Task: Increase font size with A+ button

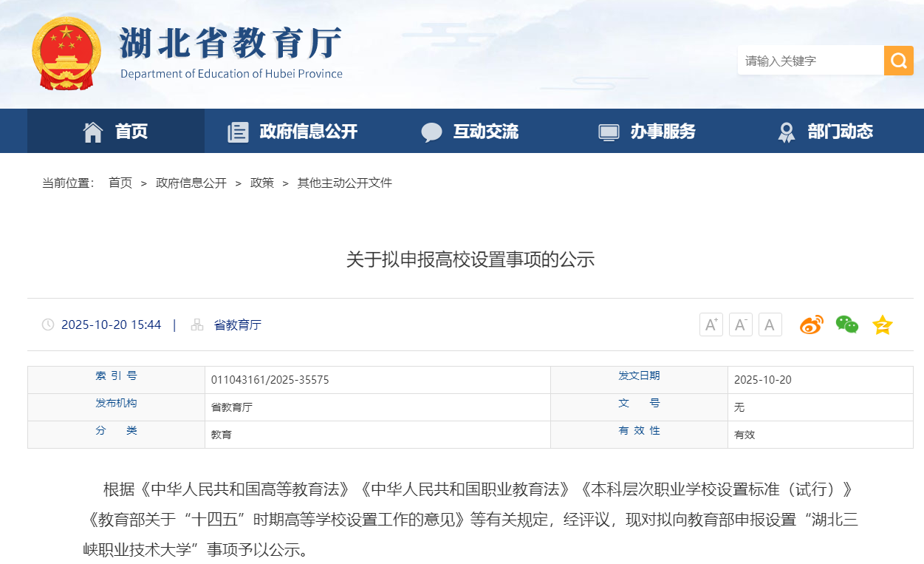Action: pyautogui.click(x=711, y=325)
